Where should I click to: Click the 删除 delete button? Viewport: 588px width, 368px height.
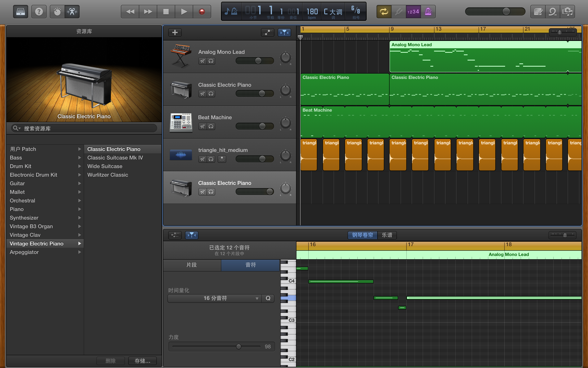click(x=110, y=361)
